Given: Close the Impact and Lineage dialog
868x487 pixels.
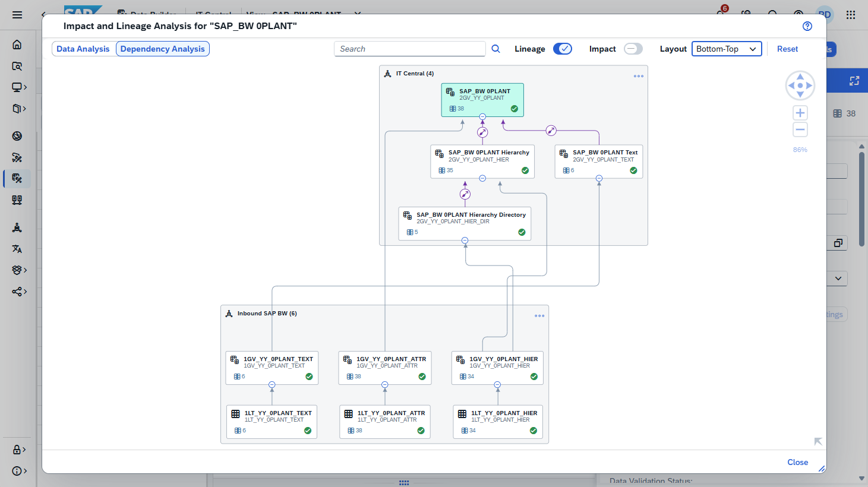Looking at the screenshot, I should 798,462.
